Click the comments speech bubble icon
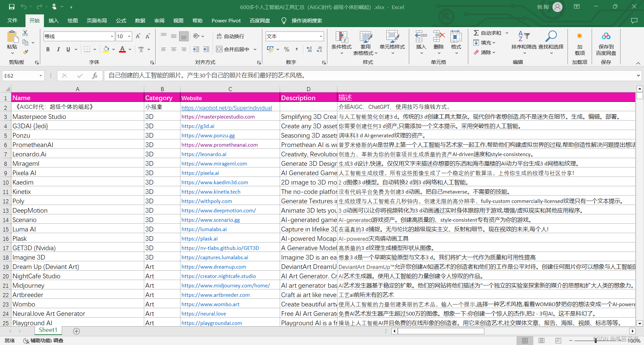 634,21
